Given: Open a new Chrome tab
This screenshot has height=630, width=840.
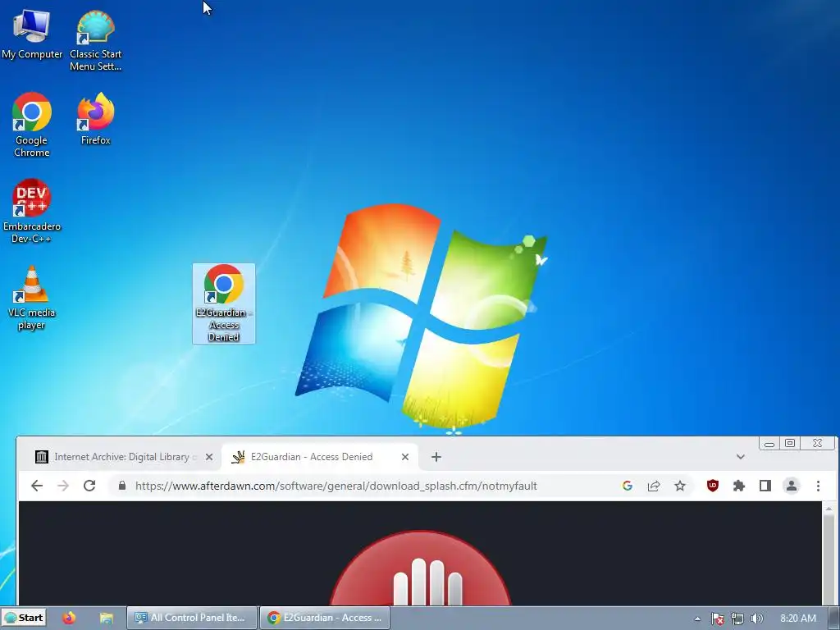Looking at the screenshot, I should (x=436, y=457).
